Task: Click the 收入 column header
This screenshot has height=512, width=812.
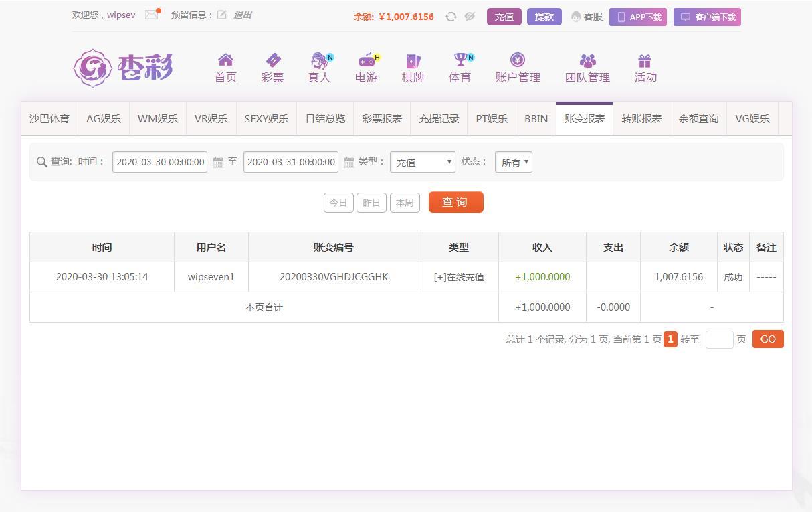Action: pos(542,247)
